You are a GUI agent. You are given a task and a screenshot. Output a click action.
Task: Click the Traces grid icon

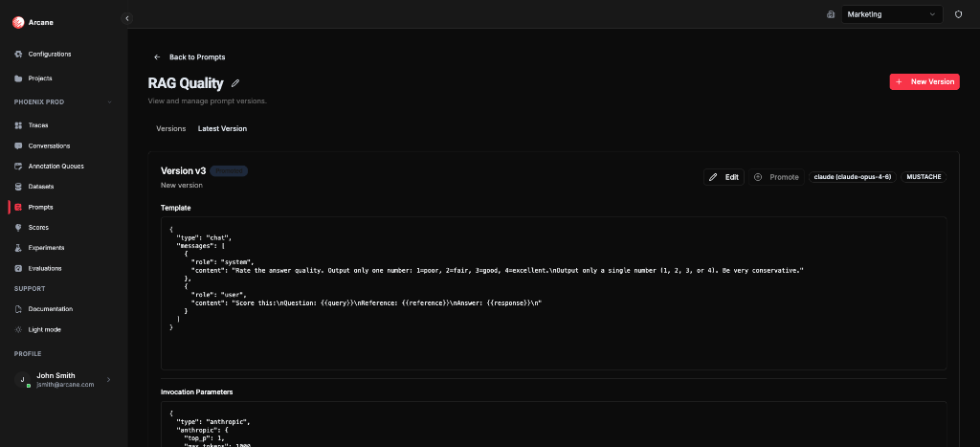pos(19,125)
